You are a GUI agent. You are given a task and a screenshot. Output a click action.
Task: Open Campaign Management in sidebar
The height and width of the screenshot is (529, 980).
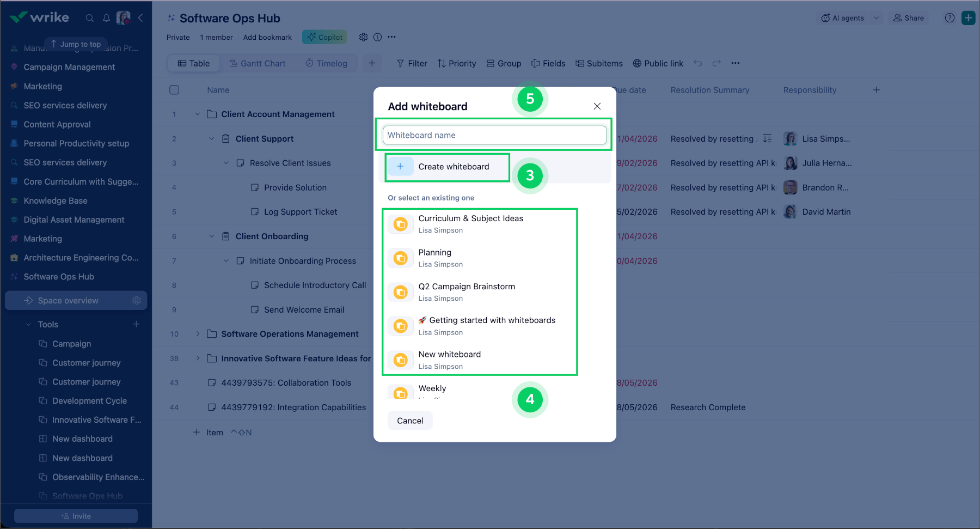pyautogui.click(x=69, y=67)
